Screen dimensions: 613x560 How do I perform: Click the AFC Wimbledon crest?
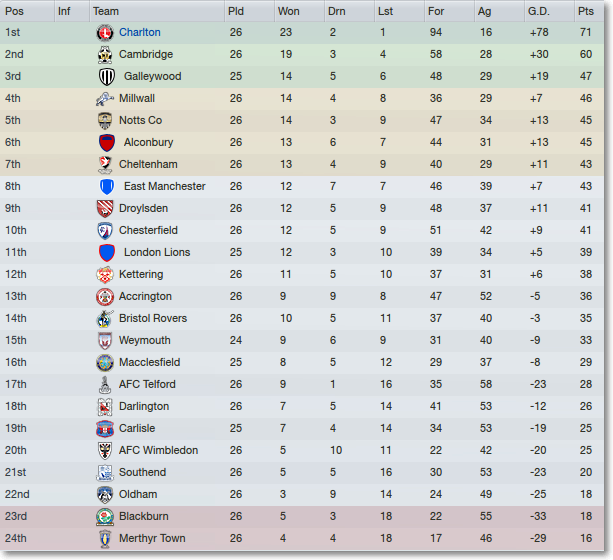(x=105, y=451)
